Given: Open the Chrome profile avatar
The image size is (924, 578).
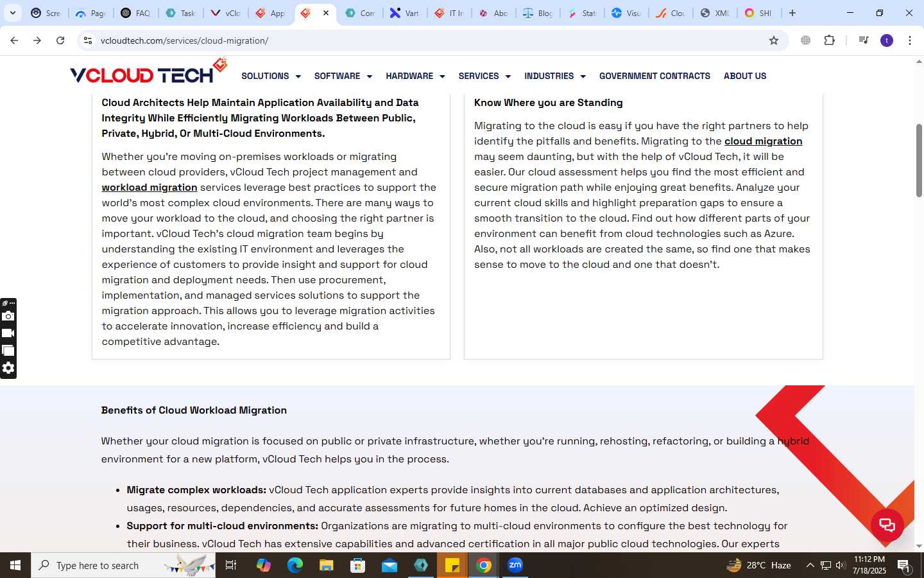Looking at the screenshot, I should pyautogui.click(x=887, y=40).
